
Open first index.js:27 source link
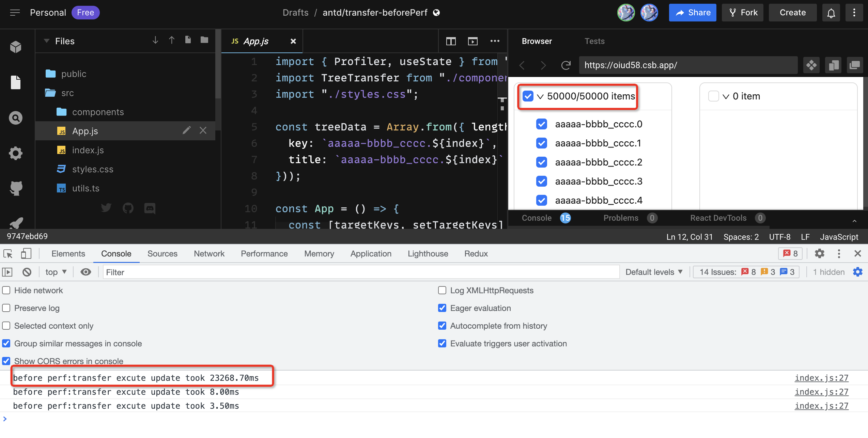[x=821, y=378]
